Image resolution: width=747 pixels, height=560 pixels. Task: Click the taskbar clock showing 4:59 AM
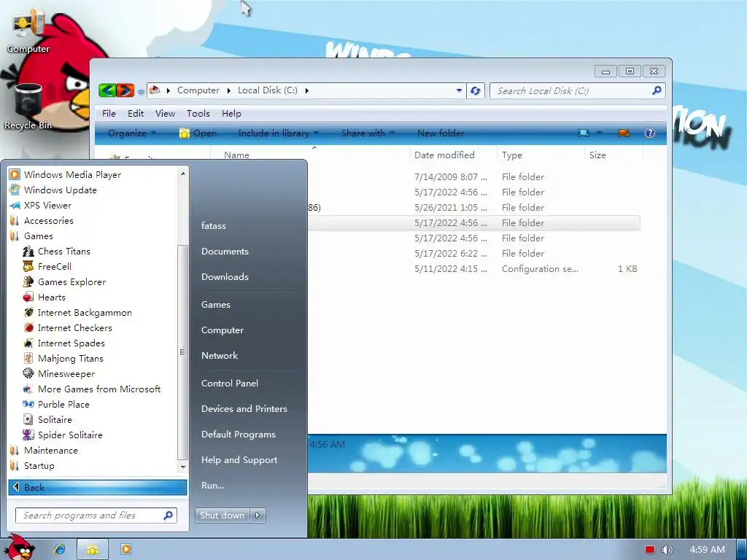[707, 550]
